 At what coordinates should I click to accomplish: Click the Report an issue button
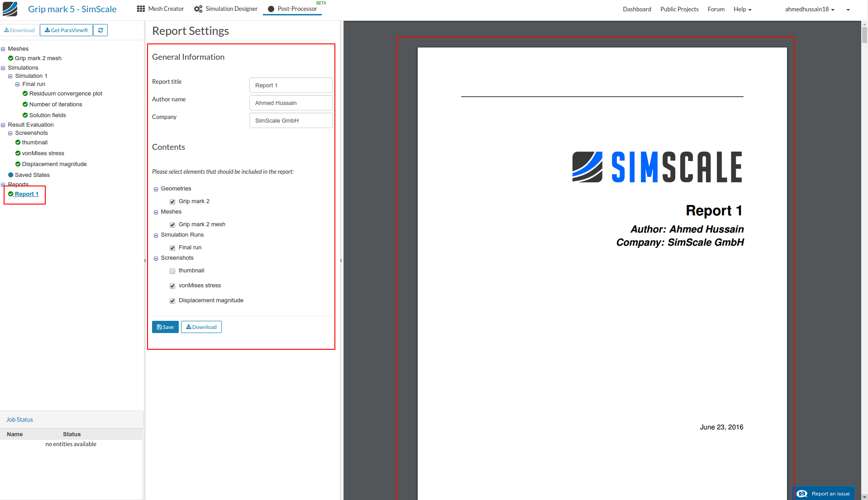pyautogui.click(x=823, y=494)
